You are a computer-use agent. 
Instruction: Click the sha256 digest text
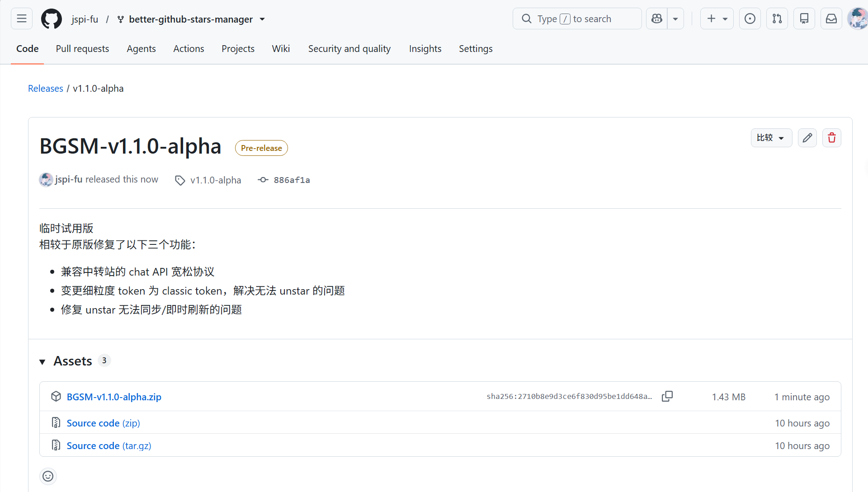click(x=569, y=397)
